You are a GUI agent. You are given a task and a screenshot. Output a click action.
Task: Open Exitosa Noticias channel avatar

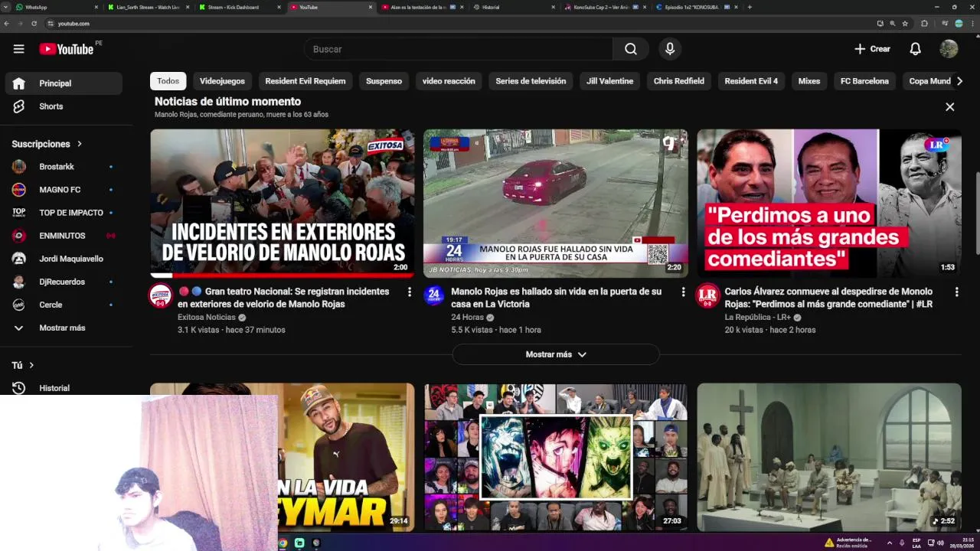(x=160, y=296)
